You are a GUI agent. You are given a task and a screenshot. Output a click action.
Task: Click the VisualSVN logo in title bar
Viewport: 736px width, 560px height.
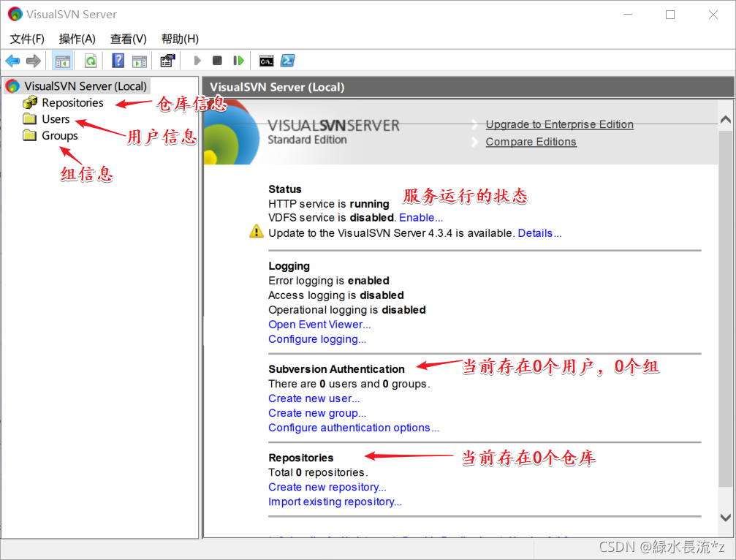point(15,14)
